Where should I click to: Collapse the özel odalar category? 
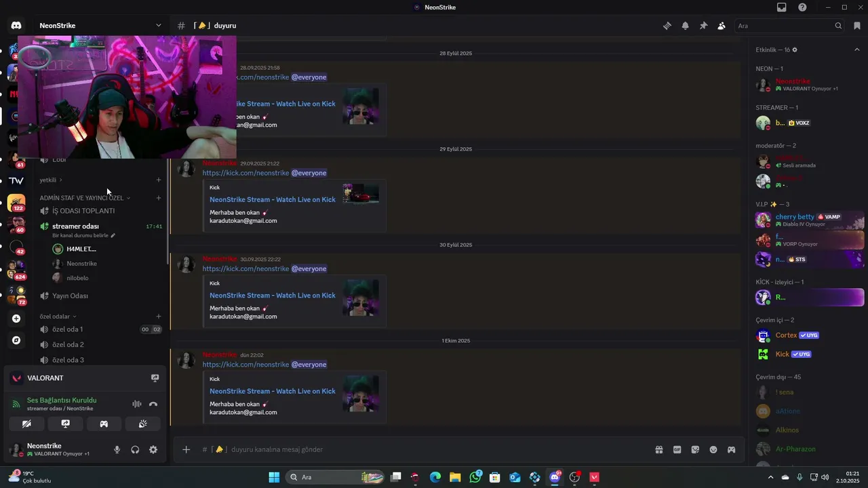tap(58, 317)
